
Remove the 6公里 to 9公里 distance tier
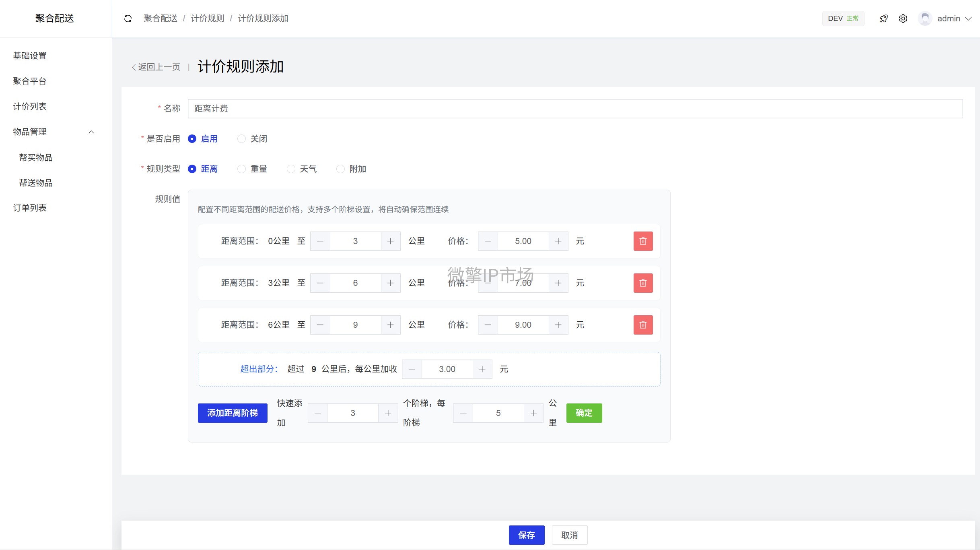coord(643,325)
